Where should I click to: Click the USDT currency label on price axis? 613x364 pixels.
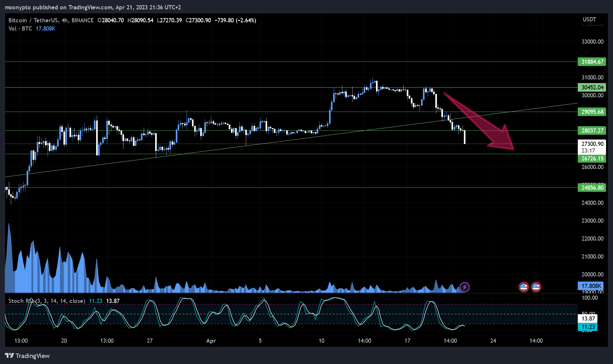click(589, 19)
